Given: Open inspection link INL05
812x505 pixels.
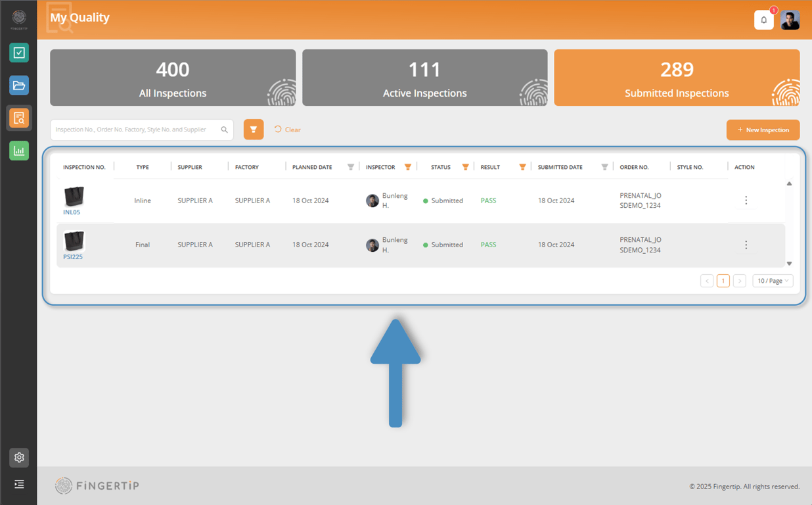Looking at the screenshot, I should (x=72, y=212).
